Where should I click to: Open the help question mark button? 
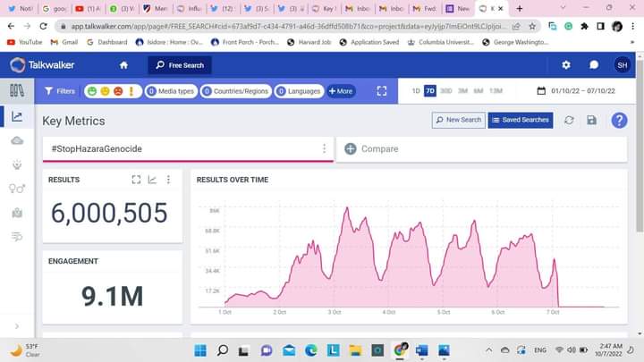619,121
